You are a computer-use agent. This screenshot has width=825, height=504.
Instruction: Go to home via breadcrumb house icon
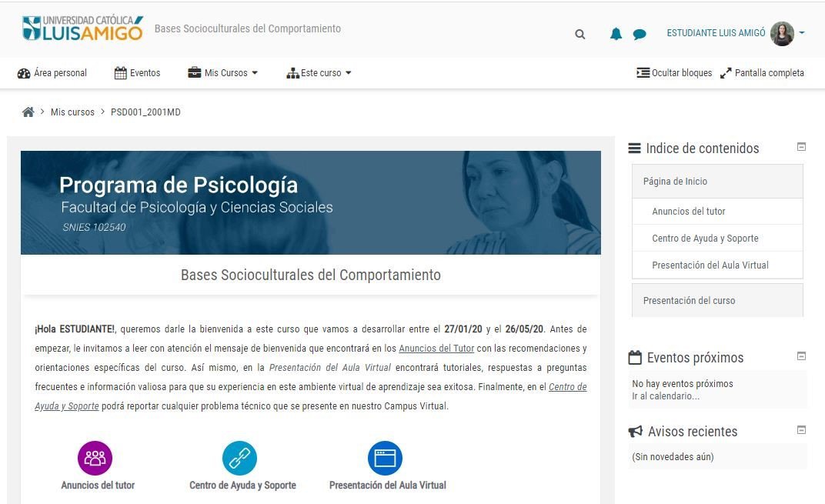[28, 112]
